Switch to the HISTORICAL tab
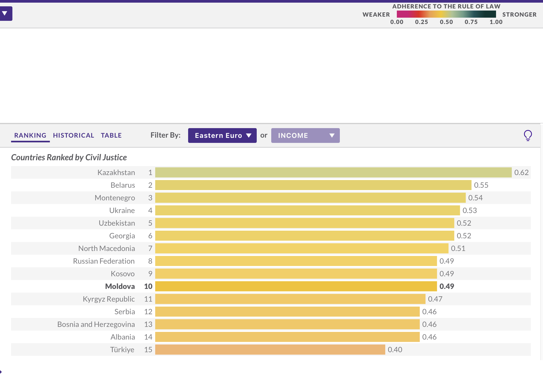 [73, 135]
